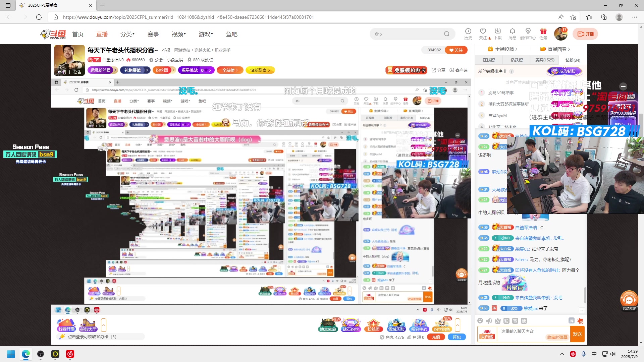This screenshot has width=644, height=362.
Task: Click the 成为钻粉 button
Action: coord(564,71)
